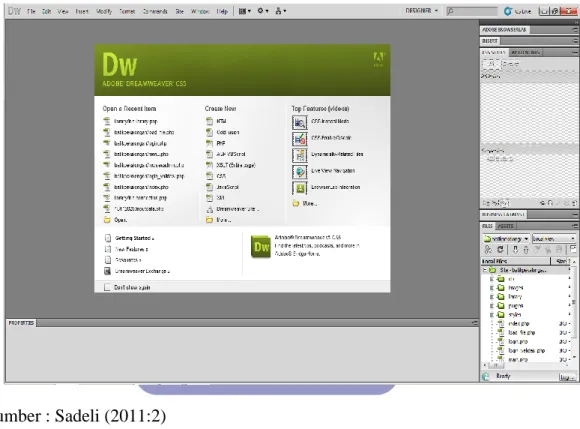Open the Extend Dreamweaver gear icon
Viewport: 580px width, 429px height.
263,11
